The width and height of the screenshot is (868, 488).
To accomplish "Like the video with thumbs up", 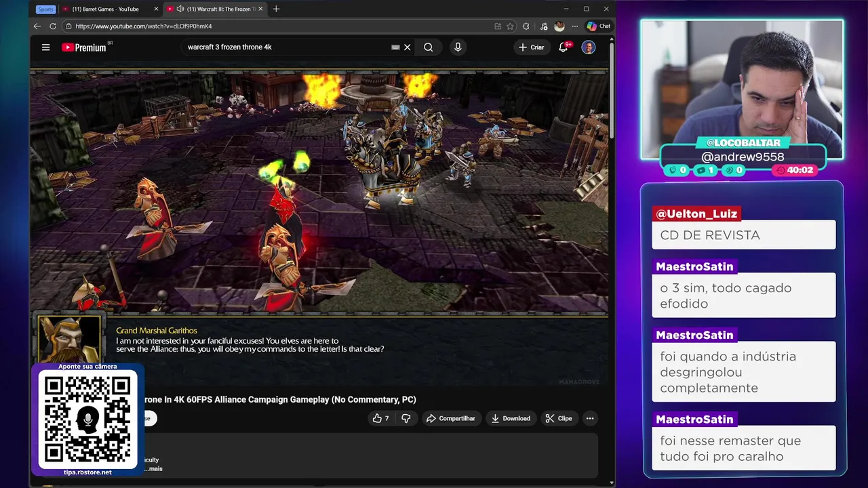I will click(x=381, y=418).
